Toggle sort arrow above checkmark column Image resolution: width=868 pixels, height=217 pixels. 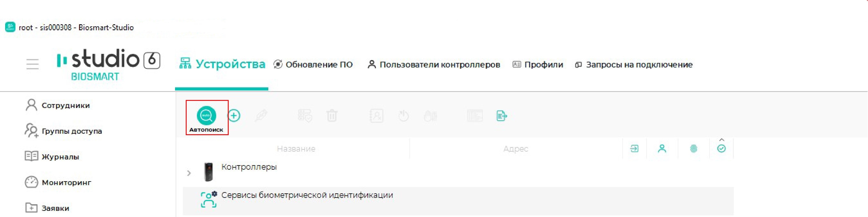point(721,140)
